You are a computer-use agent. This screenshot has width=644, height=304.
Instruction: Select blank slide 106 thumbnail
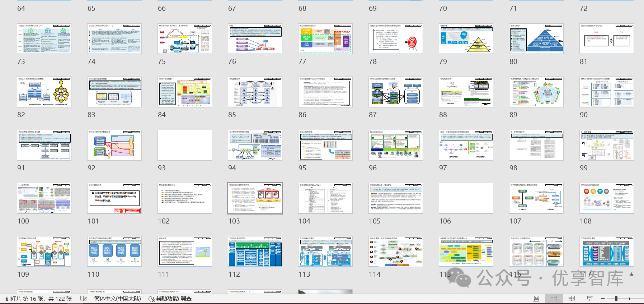(466, 198)
